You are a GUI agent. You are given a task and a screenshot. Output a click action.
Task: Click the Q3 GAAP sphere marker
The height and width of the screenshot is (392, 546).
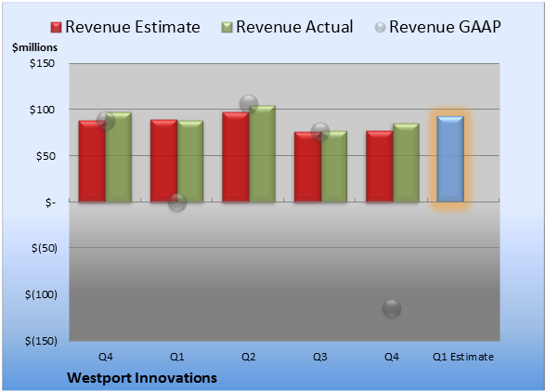[x=320, y=132]
